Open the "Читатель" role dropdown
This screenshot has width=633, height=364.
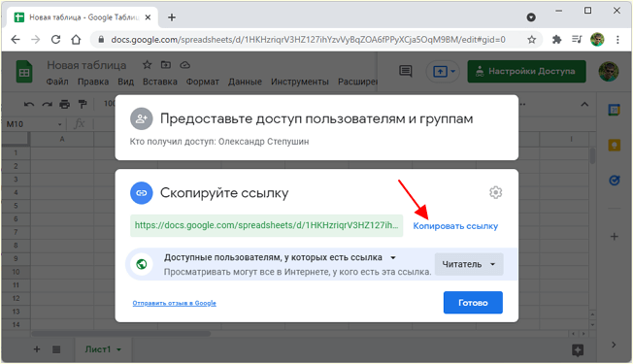tap(469, 264)
